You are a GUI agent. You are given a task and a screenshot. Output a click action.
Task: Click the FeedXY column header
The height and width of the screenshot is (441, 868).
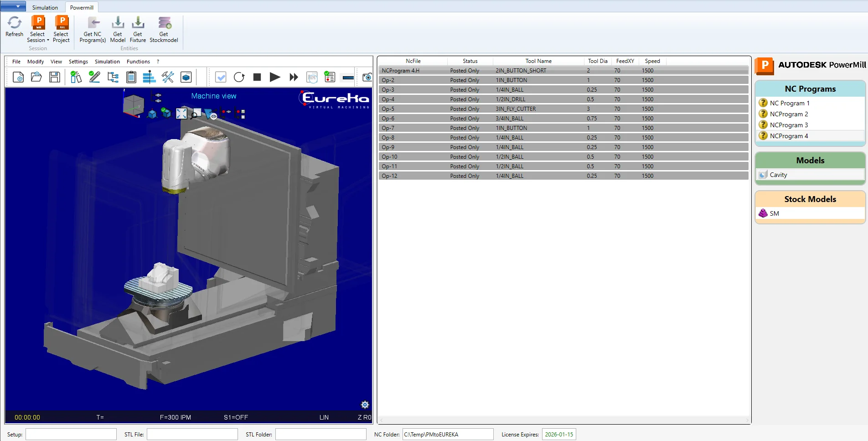pyautogui.click(x=625, y=61)
